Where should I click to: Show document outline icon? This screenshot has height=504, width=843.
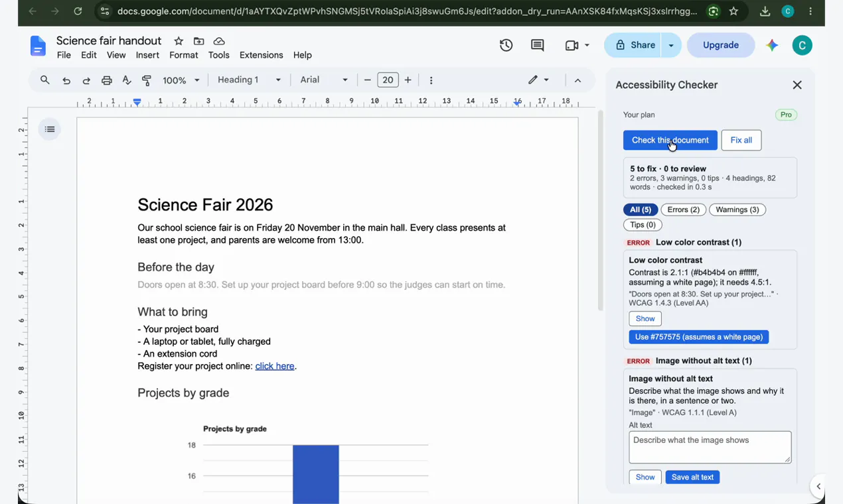click(50, 129)
